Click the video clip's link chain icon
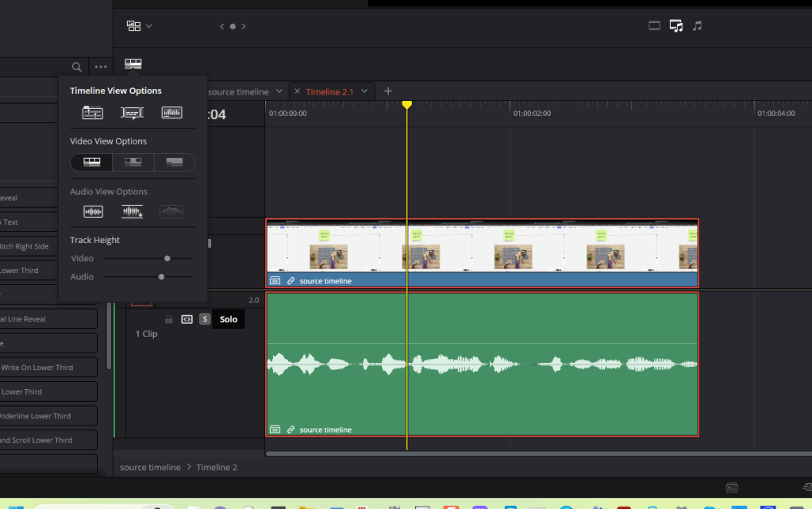This screenshot has width=812, height=509. point(291,280)
